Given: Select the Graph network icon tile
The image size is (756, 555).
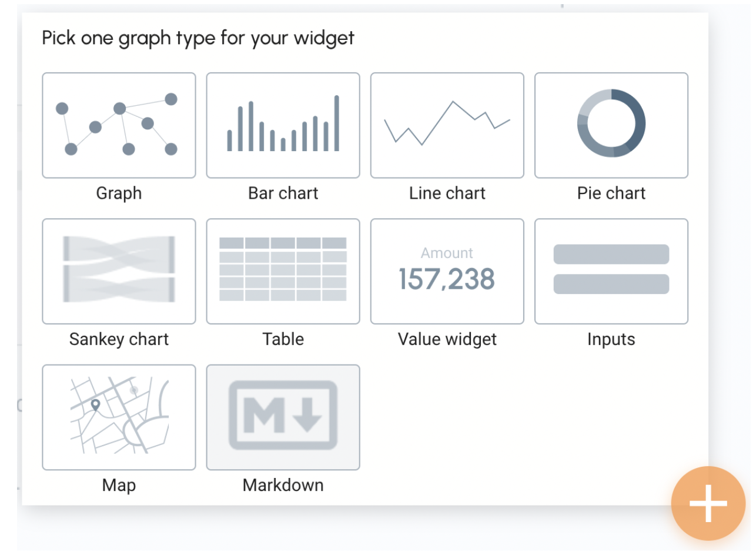Looking at the screenshot, I should click(x=119, y=125).
